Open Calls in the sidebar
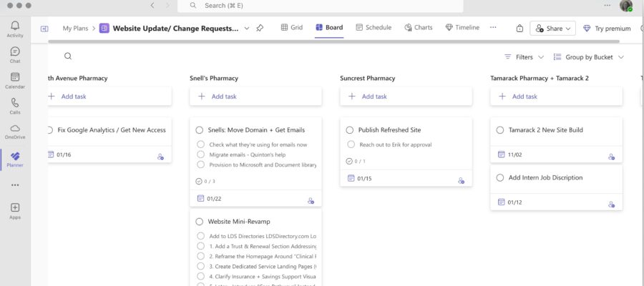 click(15, 106)
